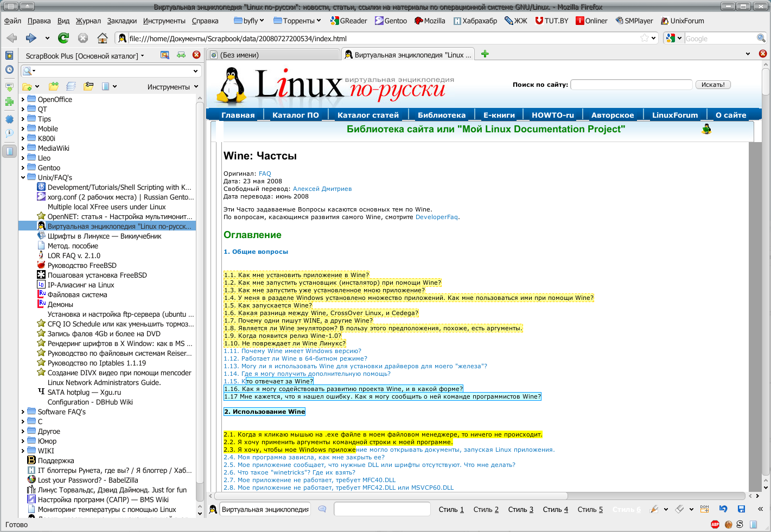This screenshot has width=771, height=532.
Task: Click the stacked sheets ScrapBook icon
Action: [71, 86]
